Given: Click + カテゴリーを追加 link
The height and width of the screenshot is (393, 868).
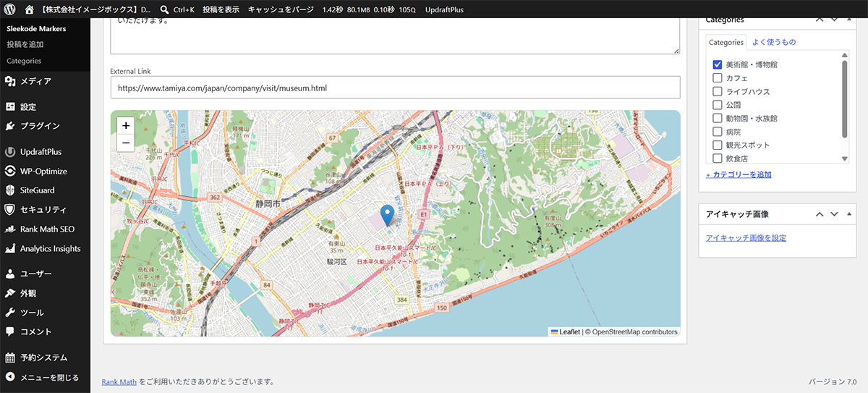Looking at the screenshot, I should 739,174.
